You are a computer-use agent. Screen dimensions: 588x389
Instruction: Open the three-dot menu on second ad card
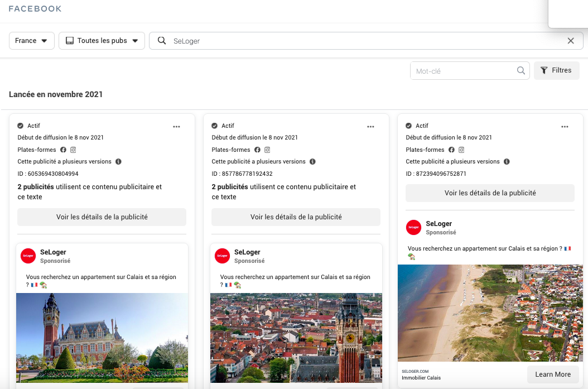pos(370,127)
